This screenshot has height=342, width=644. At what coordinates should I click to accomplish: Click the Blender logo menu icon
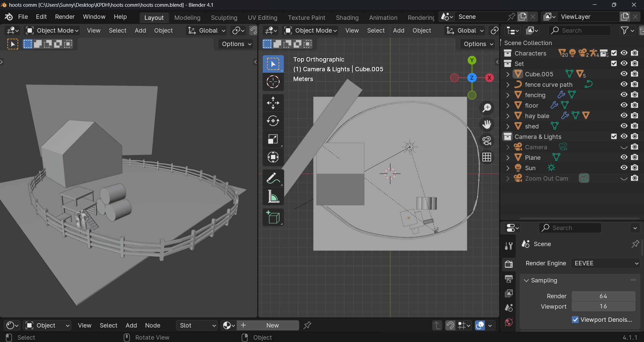click(x=9, y=17)
